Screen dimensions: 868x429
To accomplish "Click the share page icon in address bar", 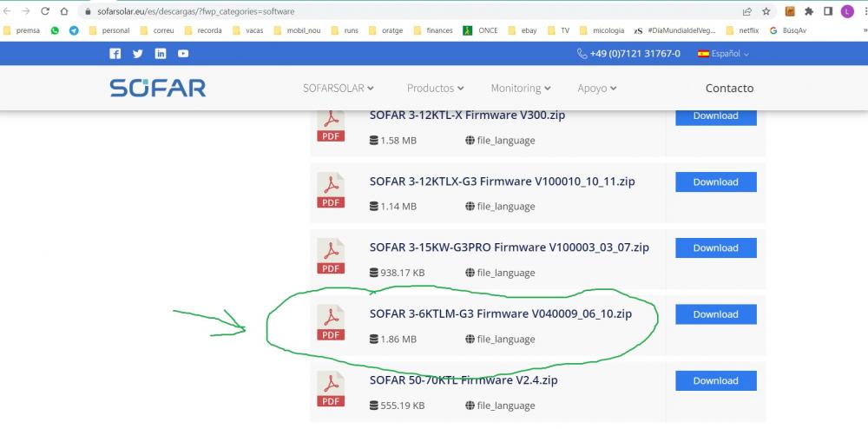I will tap(747, 11).
